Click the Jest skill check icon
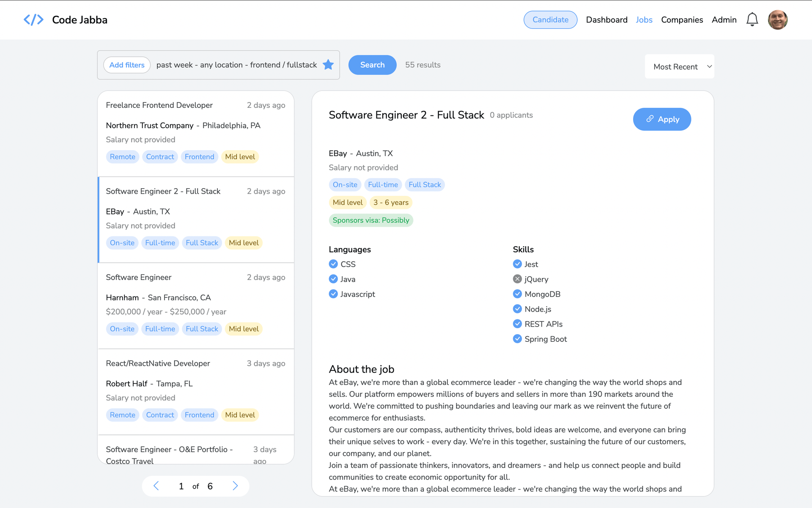Screen dimensions: 812x508 517,264
